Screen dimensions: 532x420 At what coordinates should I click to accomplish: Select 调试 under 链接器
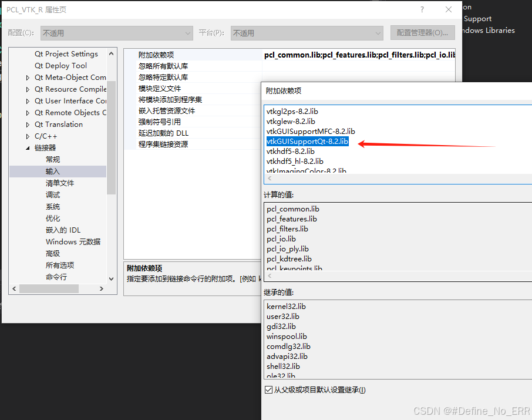pyautogui.click(x=53, y=194)
